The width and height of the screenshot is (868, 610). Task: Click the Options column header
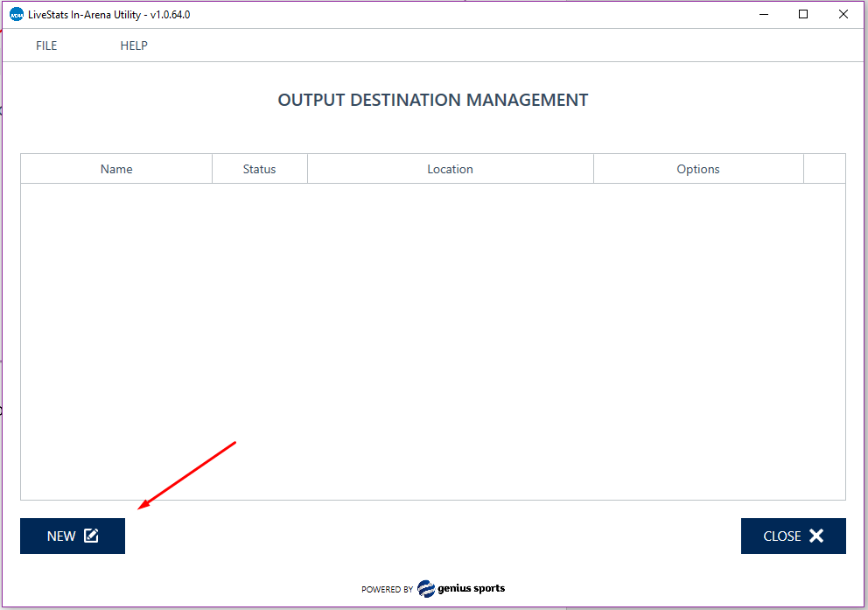pyautogui.click(x=697, y=169)
